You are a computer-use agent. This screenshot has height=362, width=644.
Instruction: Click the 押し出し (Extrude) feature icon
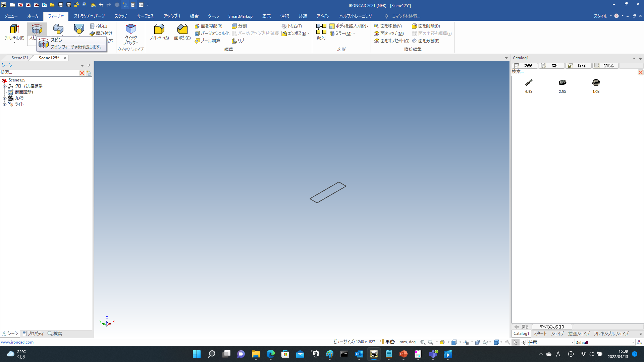(14, 29)
